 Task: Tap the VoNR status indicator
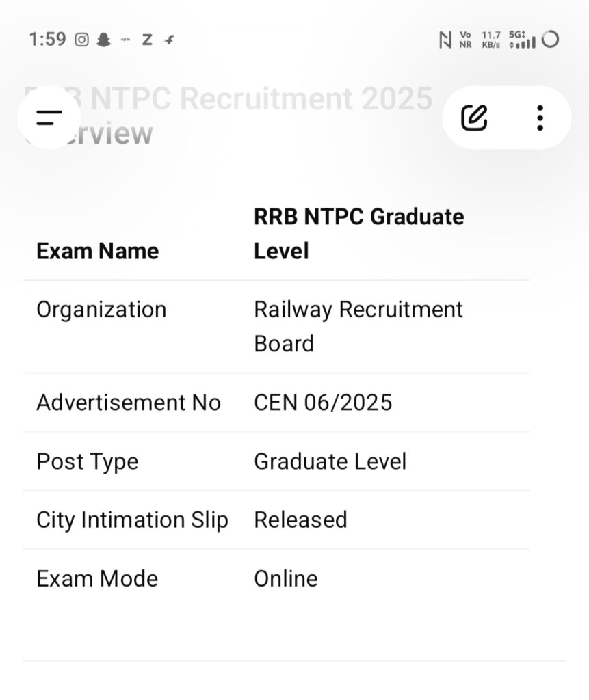466,40
